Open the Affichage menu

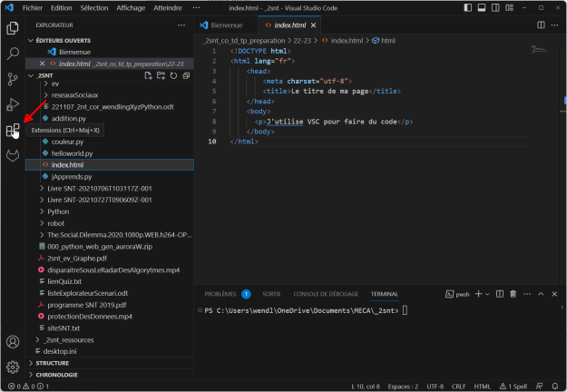(131, 8)
